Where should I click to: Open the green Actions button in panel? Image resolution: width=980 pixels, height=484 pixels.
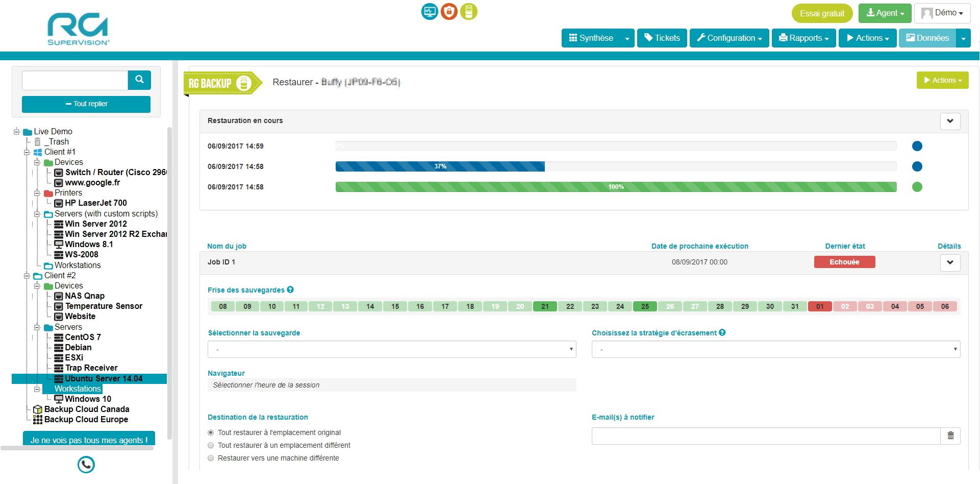(x=943, y=80)
